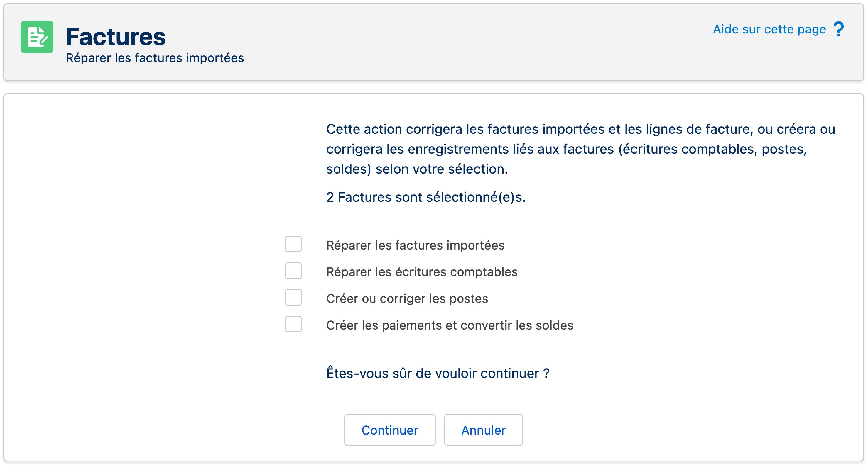Click the blue question mark help icon

838,29
